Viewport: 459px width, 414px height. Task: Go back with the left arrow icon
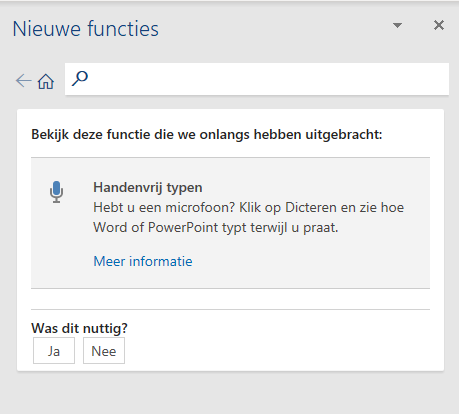click(23, 81)
